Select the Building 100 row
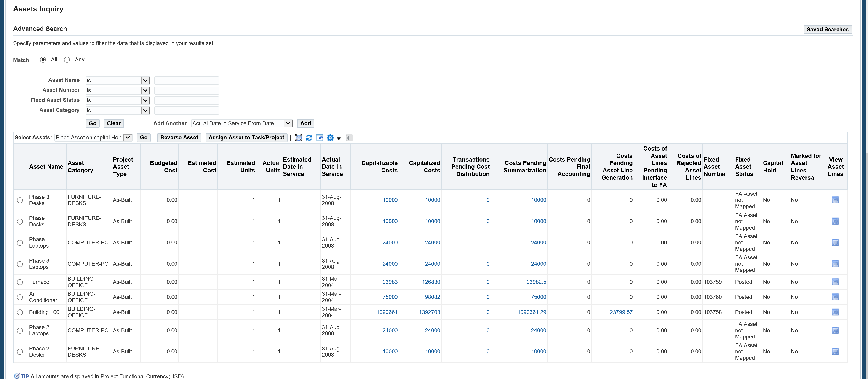The width and height of the screenshot is (868, 379). 20,312
